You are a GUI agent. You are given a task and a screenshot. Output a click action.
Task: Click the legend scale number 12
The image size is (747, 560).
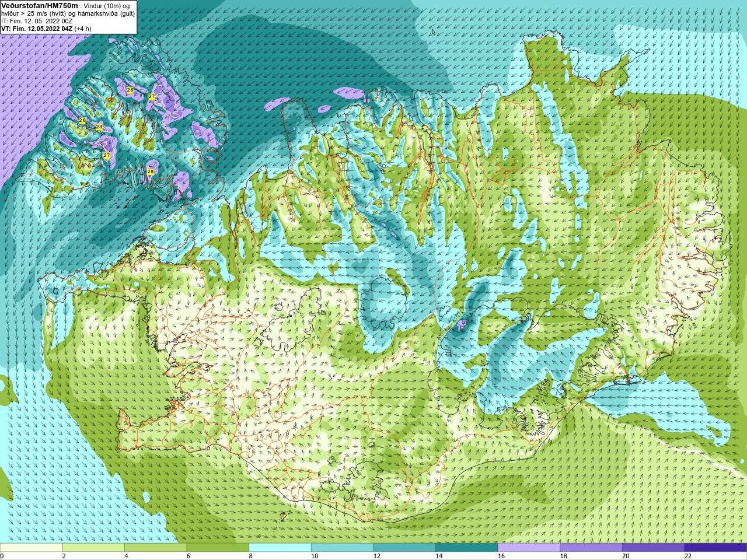pyautogui.click(x=376, y=556)
